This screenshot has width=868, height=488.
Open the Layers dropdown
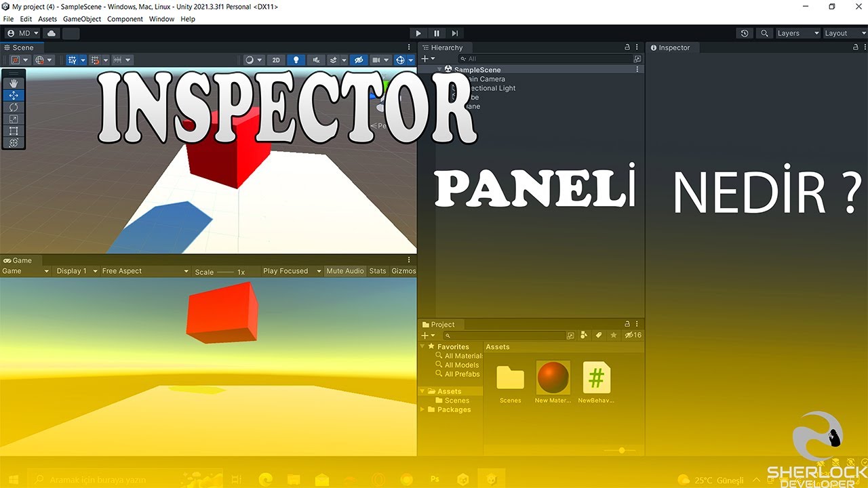tap(797, 33)
